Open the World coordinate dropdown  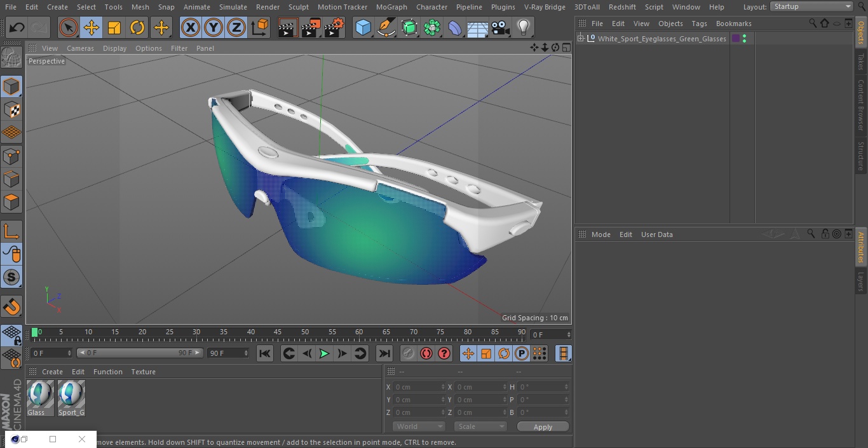pyautogui.click(x=419, y=427)
